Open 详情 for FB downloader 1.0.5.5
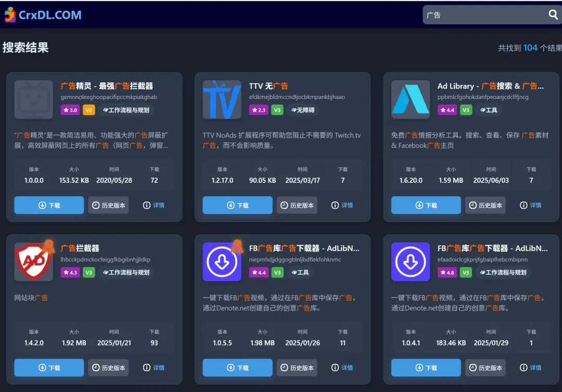Image resolution: width=562 pixels, height=392 pixels. (x=342, y=368)
